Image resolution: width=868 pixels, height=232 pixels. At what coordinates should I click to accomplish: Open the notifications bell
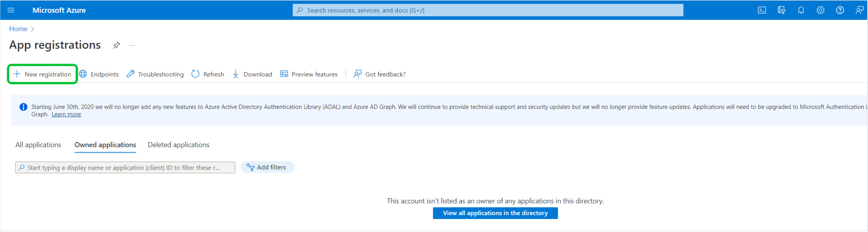pyautogui.click(x=801, y=10)
